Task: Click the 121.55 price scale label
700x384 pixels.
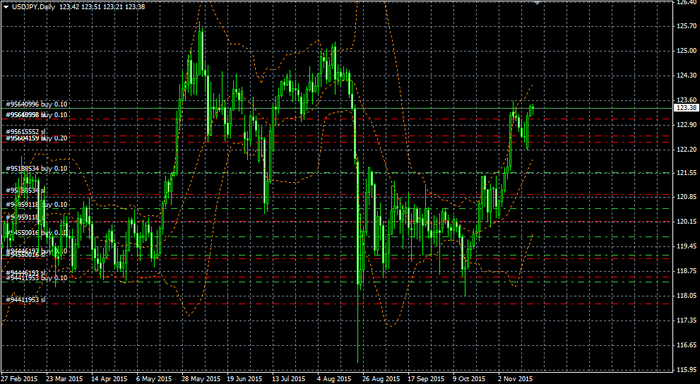Action: pos(687,172)
